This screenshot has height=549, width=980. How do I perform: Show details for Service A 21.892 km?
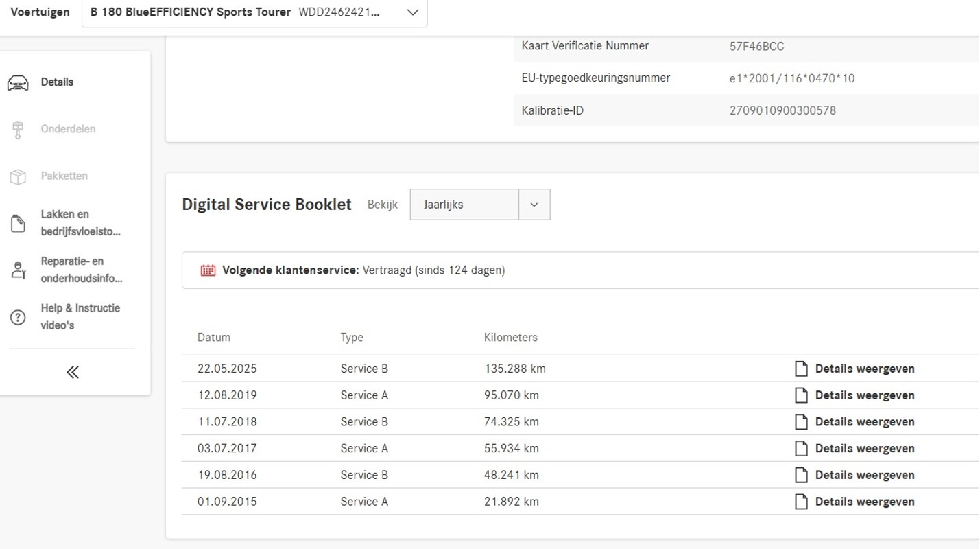(x=865, y=502)
